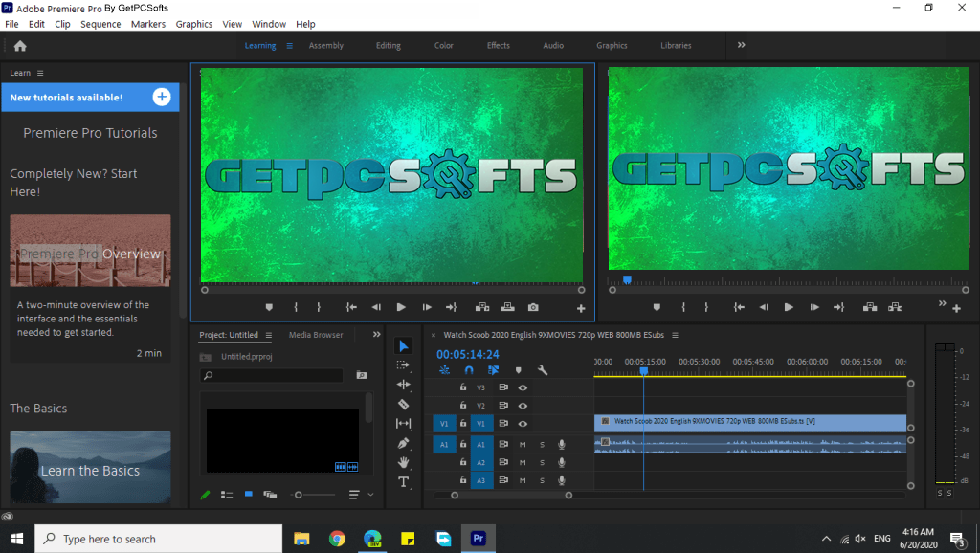
Task: Toggle Snap magnet in timeline
Action: tap(469, 370)
